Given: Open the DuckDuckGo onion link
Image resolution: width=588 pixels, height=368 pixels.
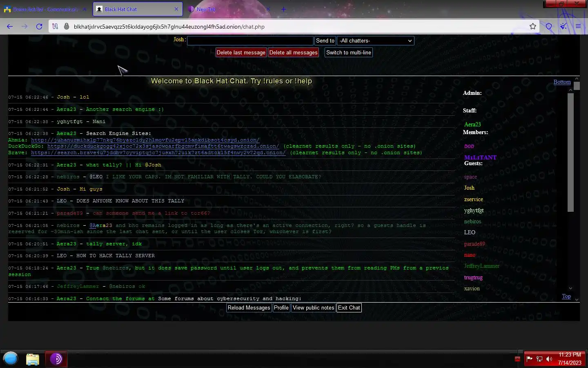Looking at the screenshot, I should pyautogui.click(x=163, y=146).
